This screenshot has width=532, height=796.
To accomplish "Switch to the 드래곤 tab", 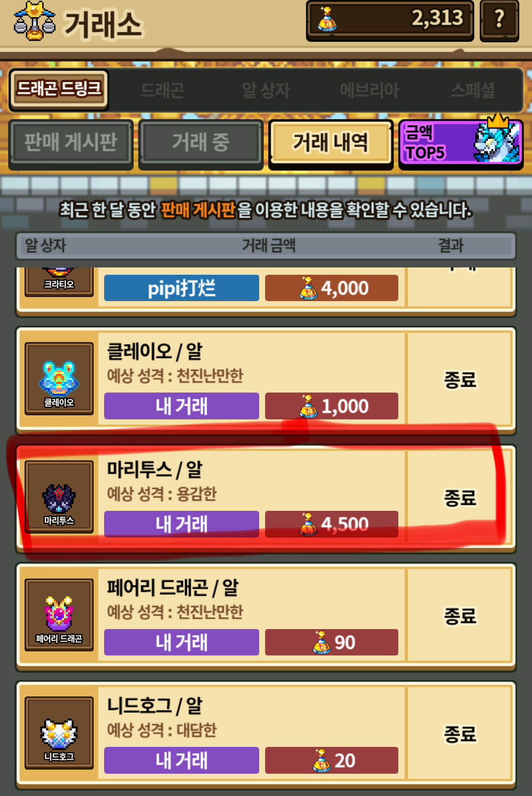I will point(162,90).
